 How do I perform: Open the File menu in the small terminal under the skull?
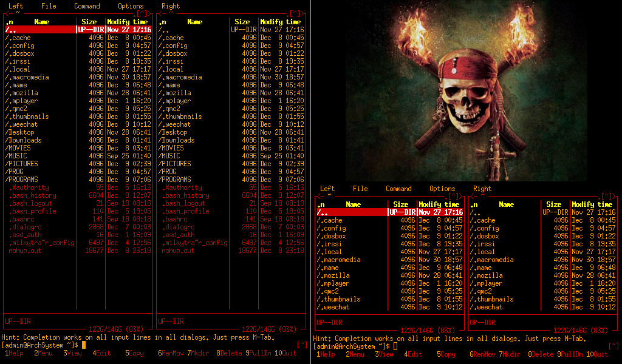click(360, 189)
